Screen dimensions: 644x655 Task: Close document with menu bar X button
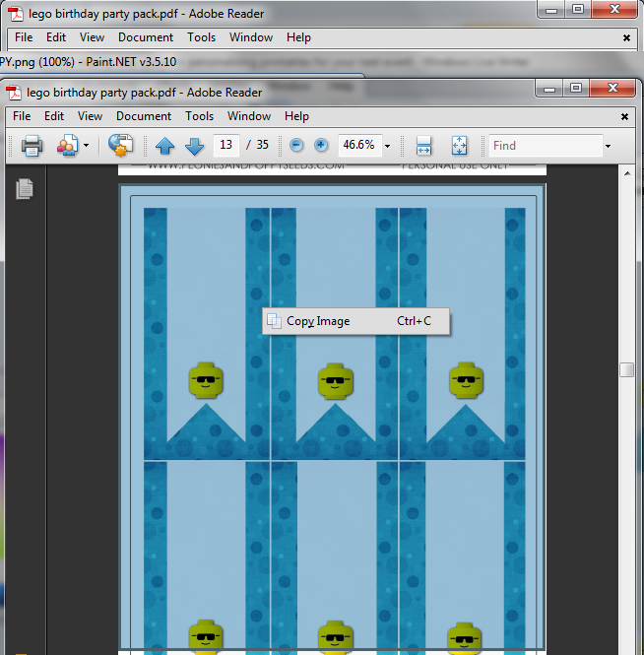pos(626,116)
